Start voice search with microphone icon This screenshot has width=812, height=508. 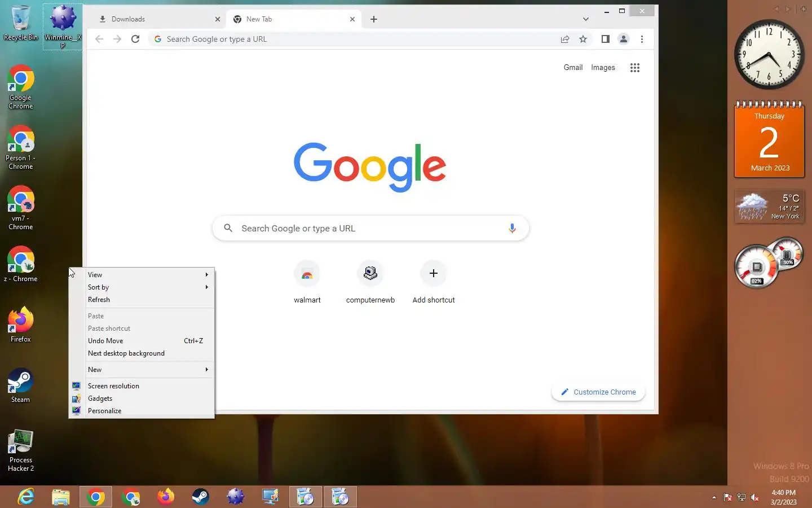[512, 228]
